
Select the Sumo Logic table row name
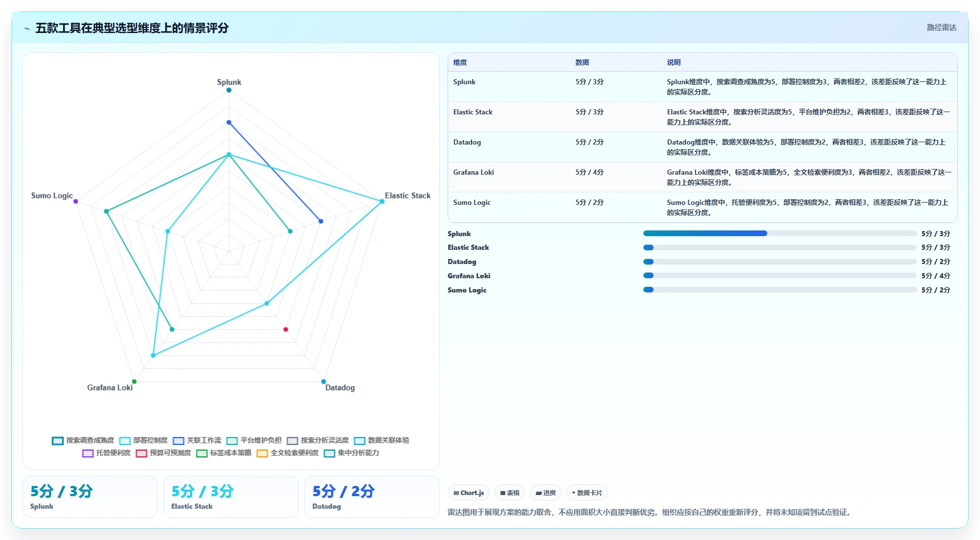[472, 203]
